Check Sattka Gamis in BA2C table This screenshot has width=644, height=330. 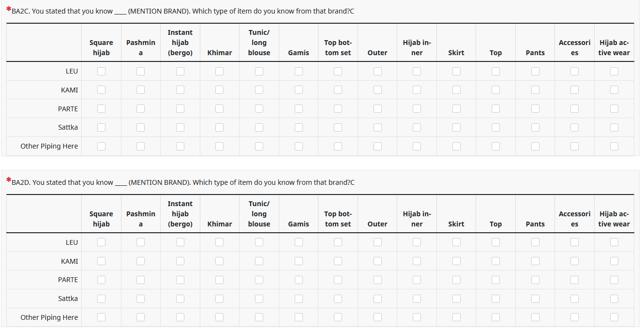(x=299, y=127)
